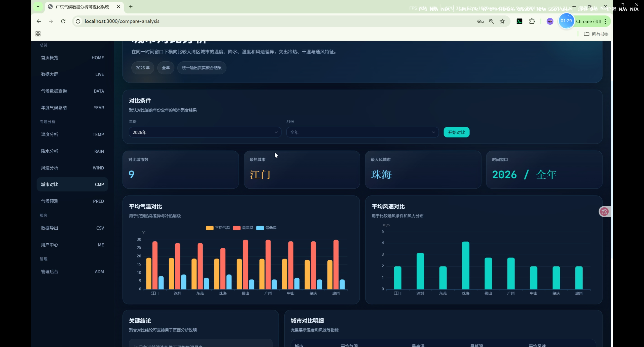Click the password key icon in address bar
The image size is (644, 347).
pos(480,21)
